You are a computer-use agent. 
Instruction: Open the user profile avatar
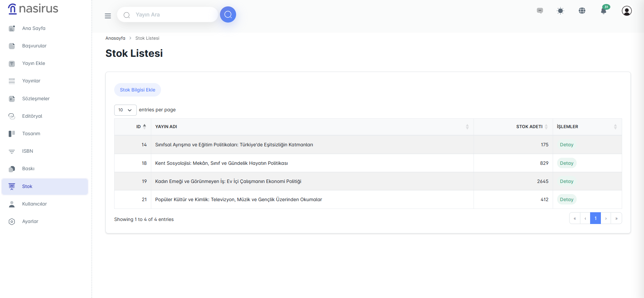tap(626, 11)
